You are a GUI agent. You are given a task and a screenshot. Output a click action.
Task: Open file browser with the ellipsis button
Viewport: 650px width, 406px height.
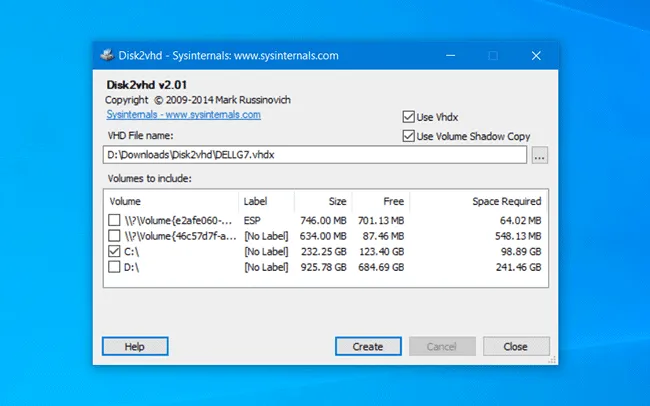pyautogui.click(x=539, y=155)
